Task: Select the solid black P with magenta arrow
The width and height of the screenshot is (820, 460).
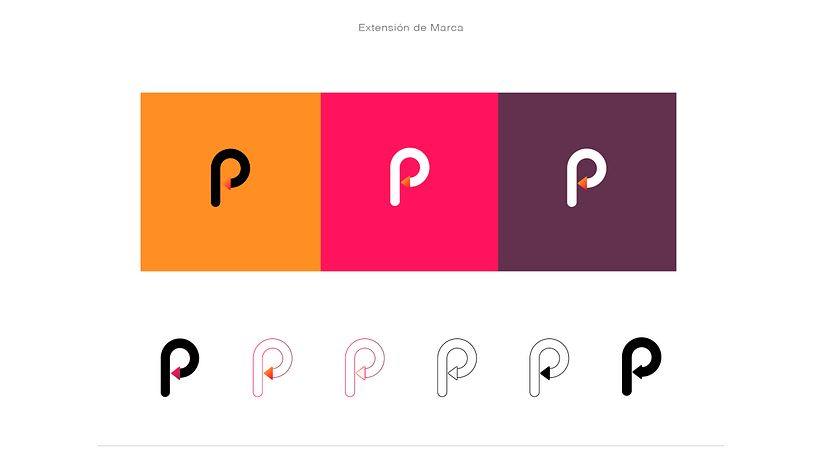Action: pos(179,367)
